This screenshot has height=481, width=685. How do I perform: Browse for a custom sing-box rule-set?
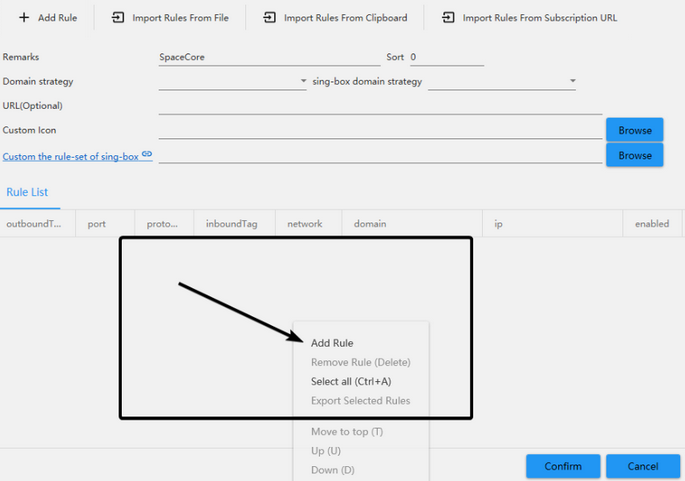coord(634,156)
